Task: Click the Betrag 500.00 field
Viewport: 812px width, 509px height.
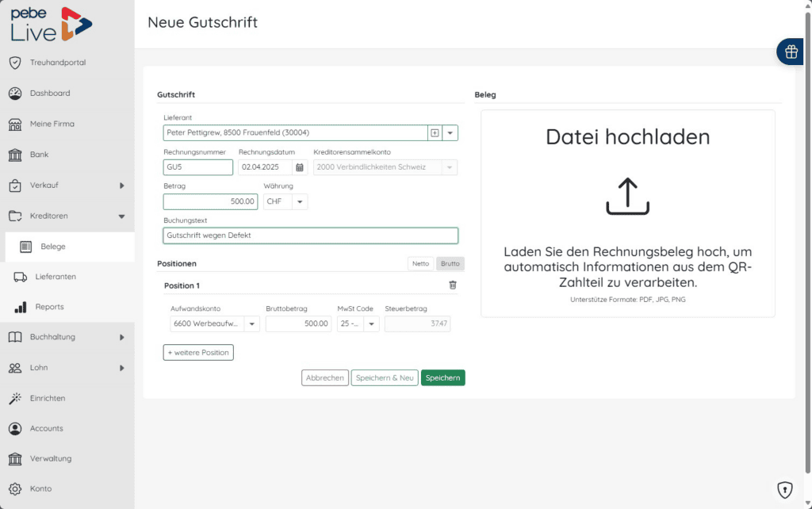Action: click(x=210, y=201)
